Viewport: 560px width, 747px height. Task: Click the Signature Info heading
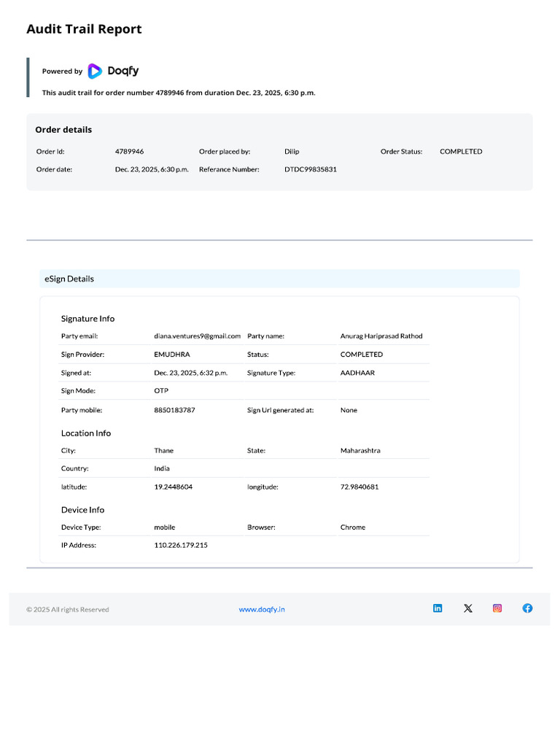tap(87, 319)
